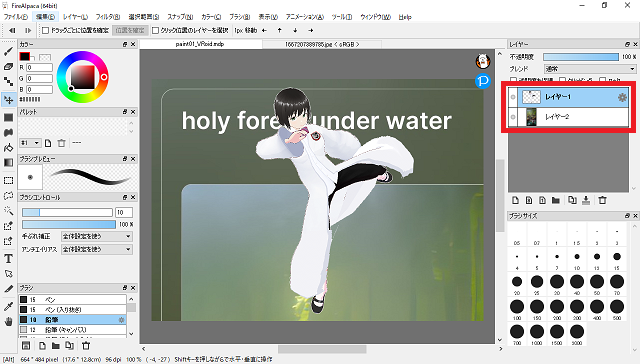Click the brush size value field showing 10

click(x=124, y=212)
